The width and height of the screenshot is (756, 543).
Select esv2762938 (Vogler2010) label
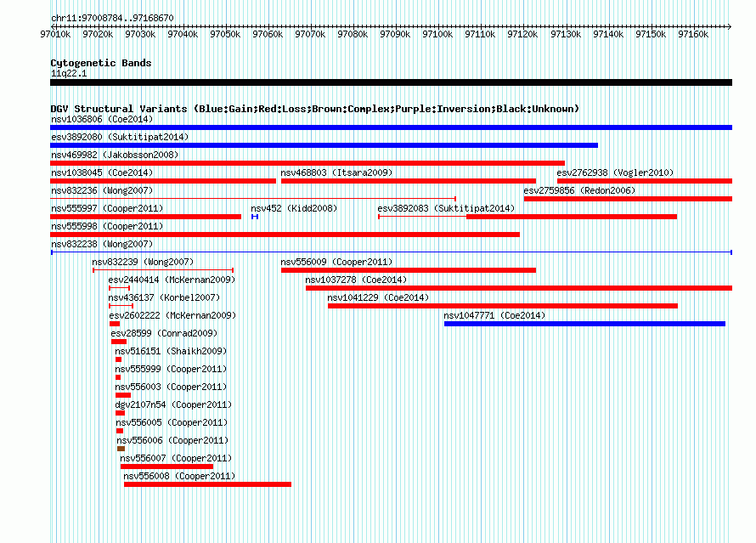pos(615,173)
